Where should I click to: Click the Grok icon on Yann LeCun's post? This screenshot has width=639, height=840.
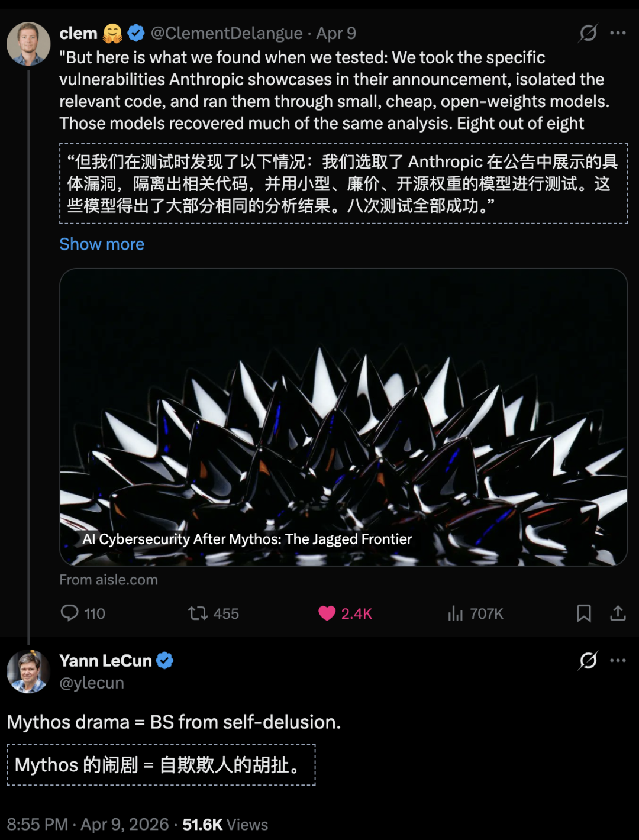click(x=588, y=660)
